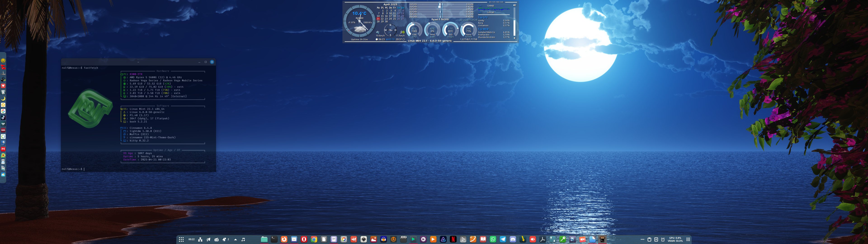Expand the three-dots overflow in panel
Viewport: 868px width, 244px height.
click(642, 239)
